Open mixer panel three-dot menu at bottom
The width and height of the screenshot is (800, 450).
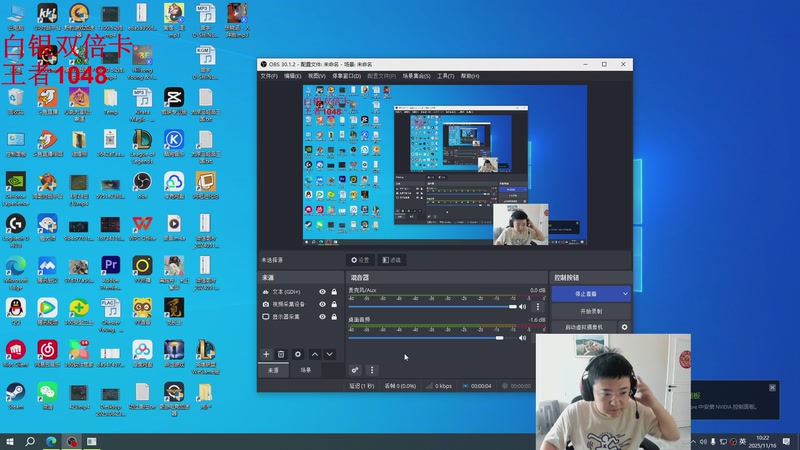pyautogui.click(x=372, y=370)
